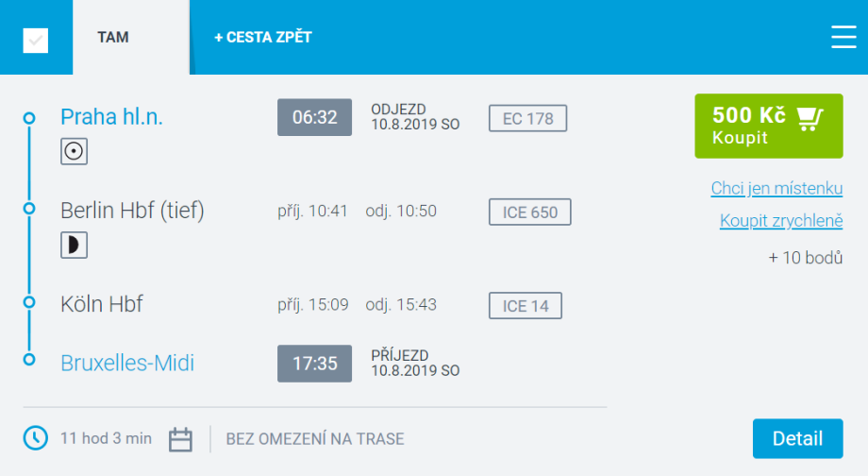Open the Detail button
The image size is (868, 476).
pyautogui.click(x=797, y=439)
